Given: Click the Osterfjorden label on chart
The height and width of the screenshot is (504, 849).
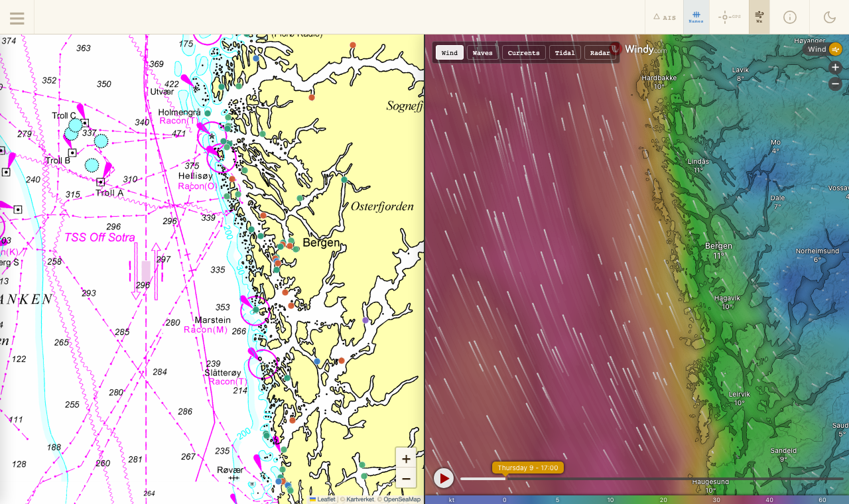Looking at the screenshot, I should (382, 206).
